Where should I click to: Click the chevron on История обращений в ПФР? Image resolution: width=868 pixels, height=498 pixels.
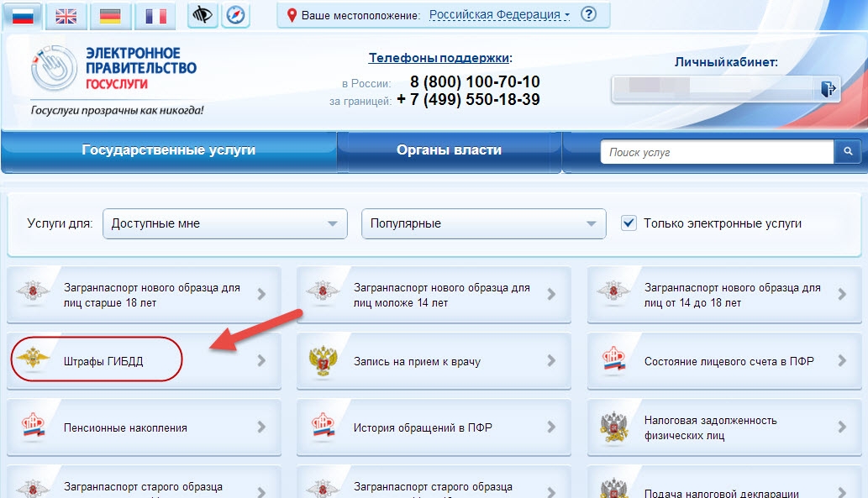(551, 427)
